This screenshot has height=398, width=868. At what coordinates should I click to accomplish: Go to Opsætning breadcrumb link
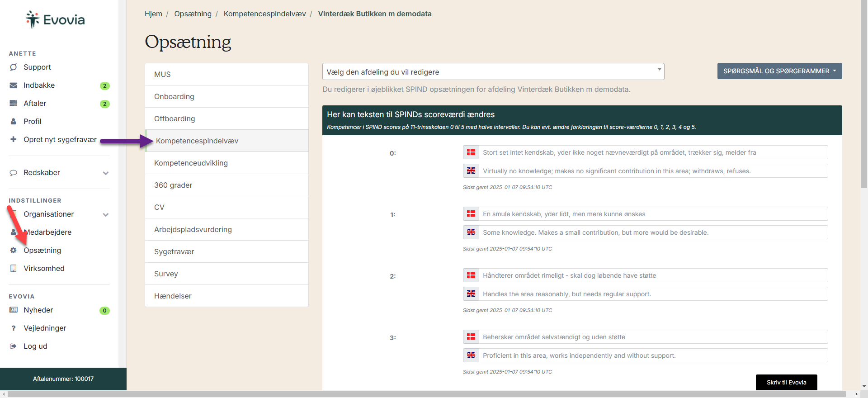193,14
